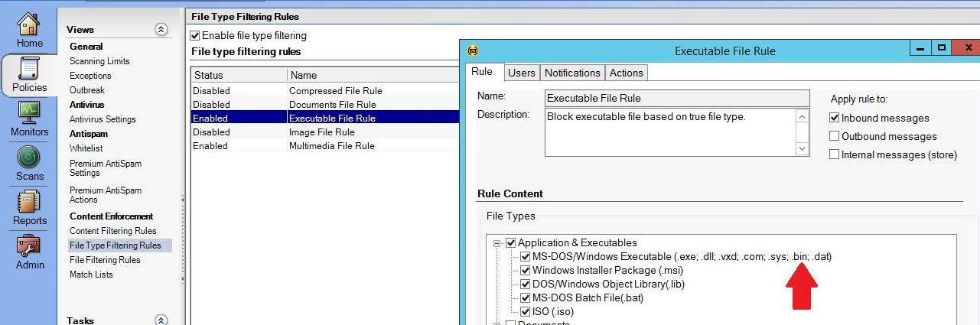Switch to the Rule tab
Viewport: 980px width, 325px height.
point(483,72)
